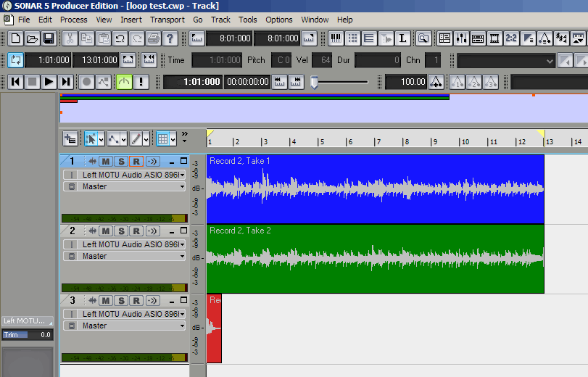
Task: Click the Play transport button
Action: [x=49, y=82]
